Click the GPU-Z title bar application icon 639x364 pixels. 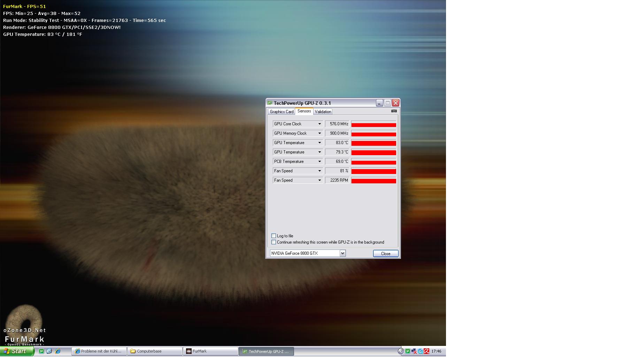(x=270, y=103)
